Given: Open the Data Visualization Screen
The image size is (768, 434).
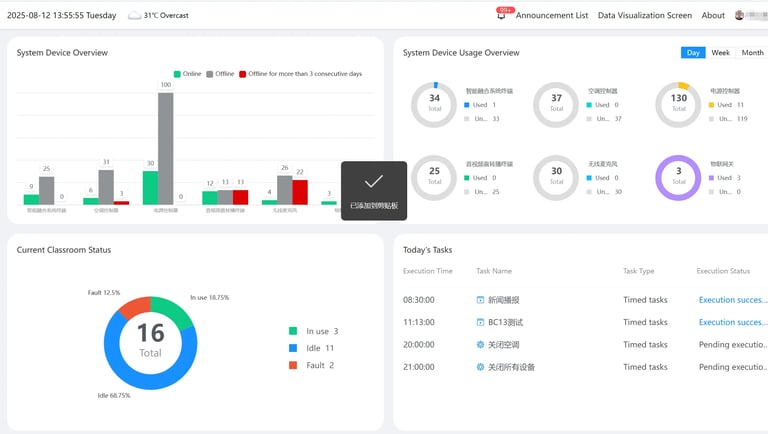Looking at the screenshot, I should coord(645,16).
